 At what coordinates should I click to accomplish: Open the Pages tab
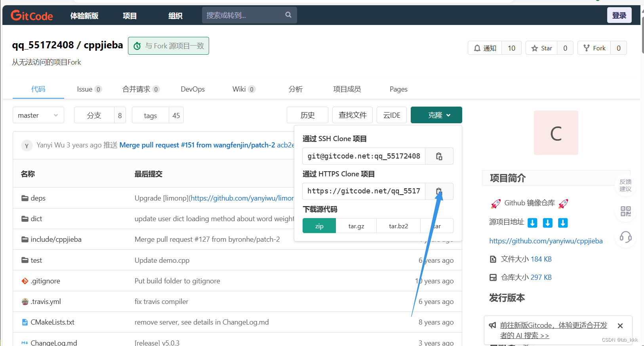[398, 89]
